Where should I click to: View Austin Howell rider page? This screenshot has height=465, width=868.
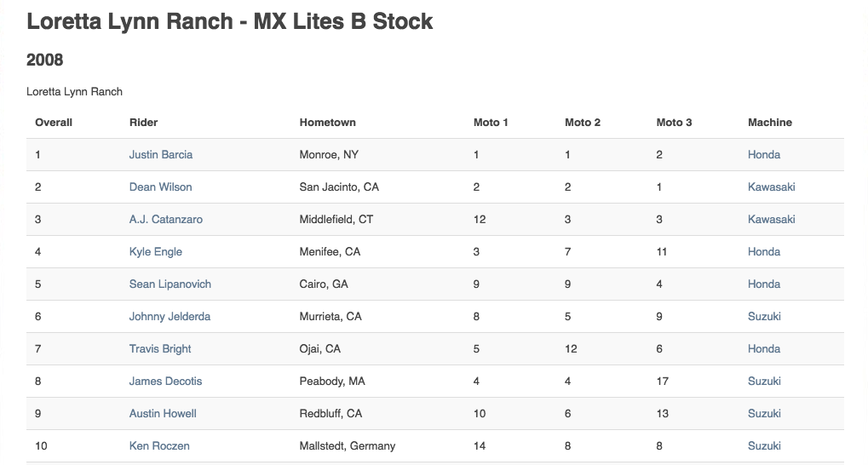click(x=163, y=414)
